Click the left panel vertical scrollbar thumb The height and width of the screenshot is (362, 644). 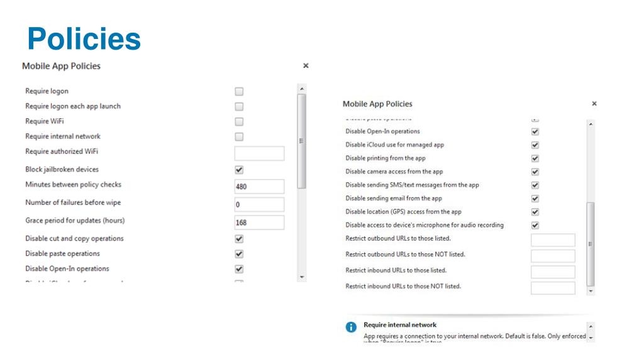coord(302,141)
